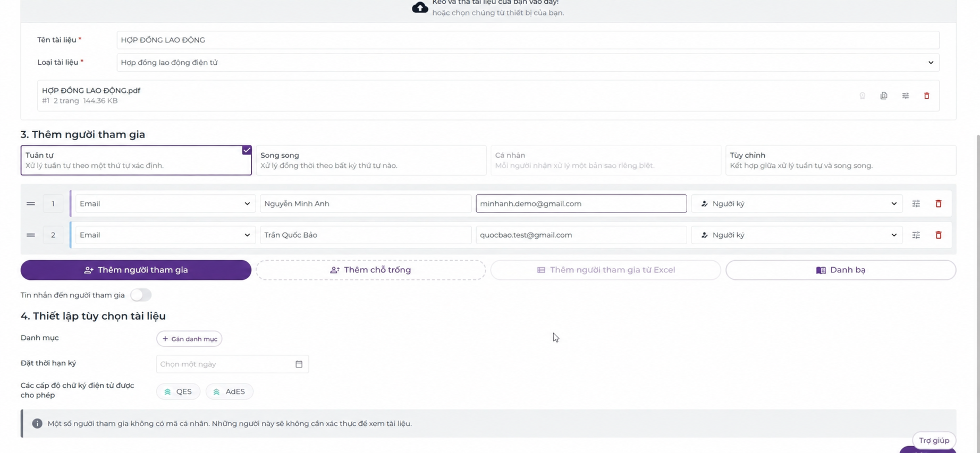Viewport: 980px width, 453px height.
Task: Open Người ký role dropdown for Trần Quốc Bảo
Action: click(x=797, y=235)
